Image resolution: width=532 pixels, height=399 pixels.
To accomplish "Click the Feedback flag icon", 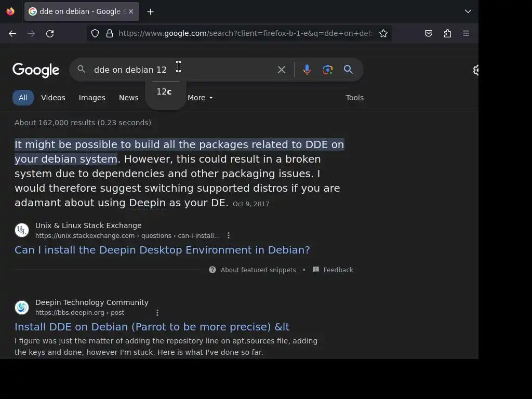I will tap(315, 270).
